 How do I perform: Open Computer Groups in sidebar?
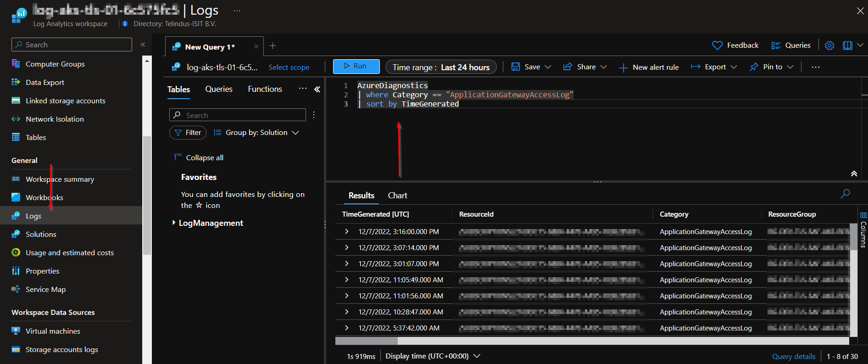55,64
